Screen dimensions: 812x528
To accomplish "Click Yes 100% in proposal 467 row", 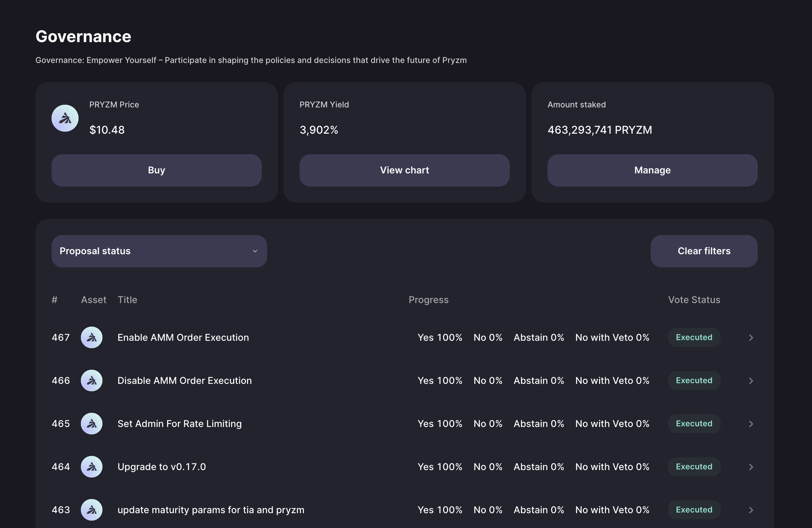I will pyautogui.click(x=440, y=337).
